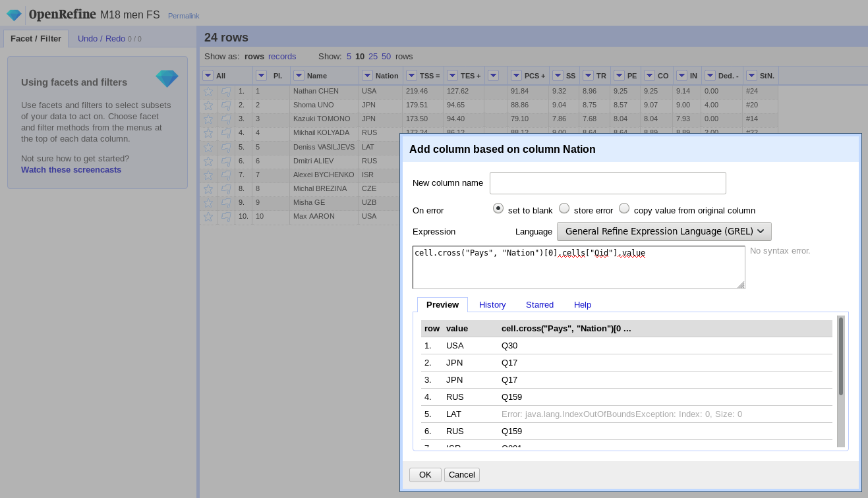This screenshot has width=868, height=498.
Task: Show 5 rows per page
Action: coord(349,56)
